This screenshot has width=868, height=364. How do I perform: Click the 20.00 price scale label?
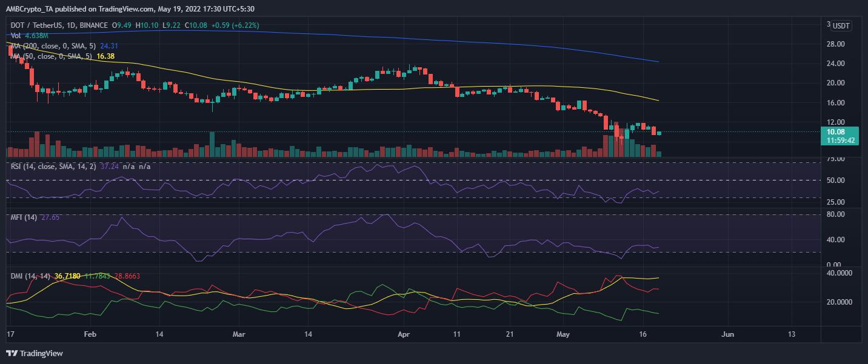coord(836,83)
